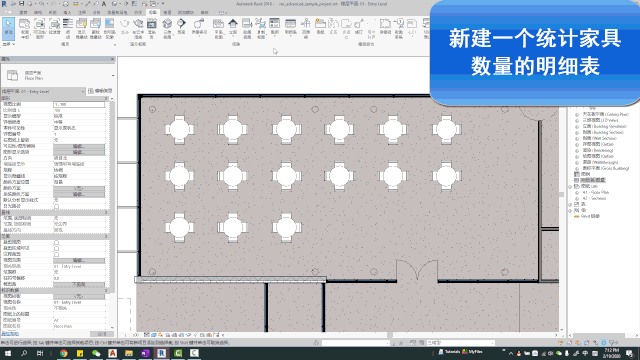Click the View Scale 1:100 field
This screenshot has height=360, width=640.
point(79,104)
